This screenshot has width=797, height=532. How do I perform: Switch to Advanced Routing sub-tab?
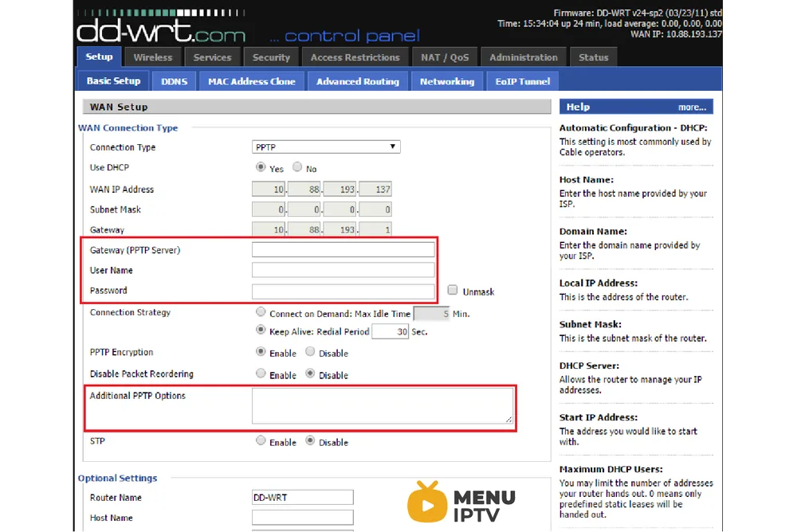point(358,81)
